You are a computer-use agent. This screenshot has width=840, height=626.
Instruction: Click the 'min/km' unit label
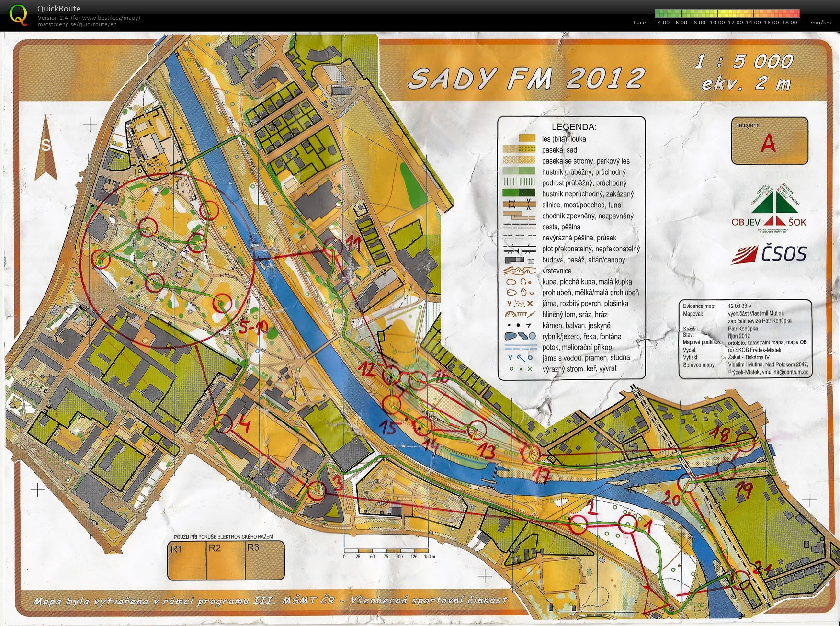click(x=820, y=23)
